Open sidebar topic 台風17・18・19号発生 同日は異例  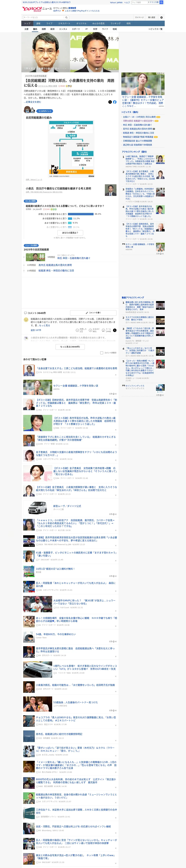click(x=139, y=117)
